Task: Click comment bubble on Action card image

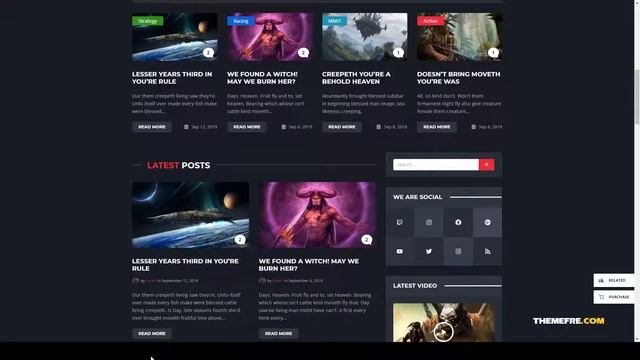Action: (x=493, y=53)
